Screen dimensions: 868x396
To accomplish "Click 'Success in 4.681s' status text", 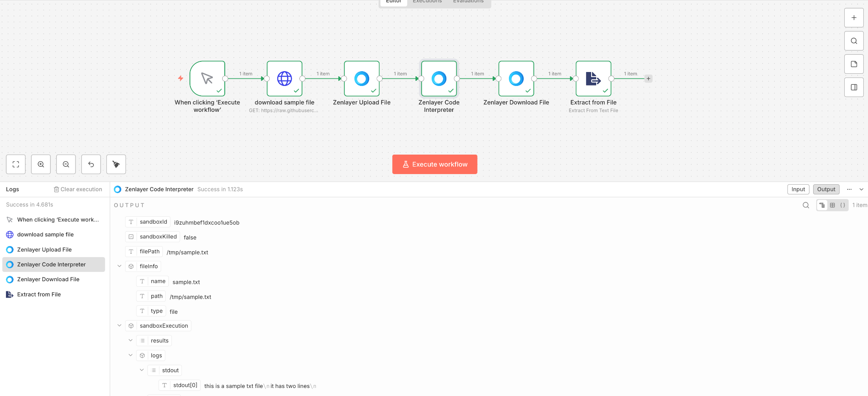I will pyautogui.click(x=30, y=205).
